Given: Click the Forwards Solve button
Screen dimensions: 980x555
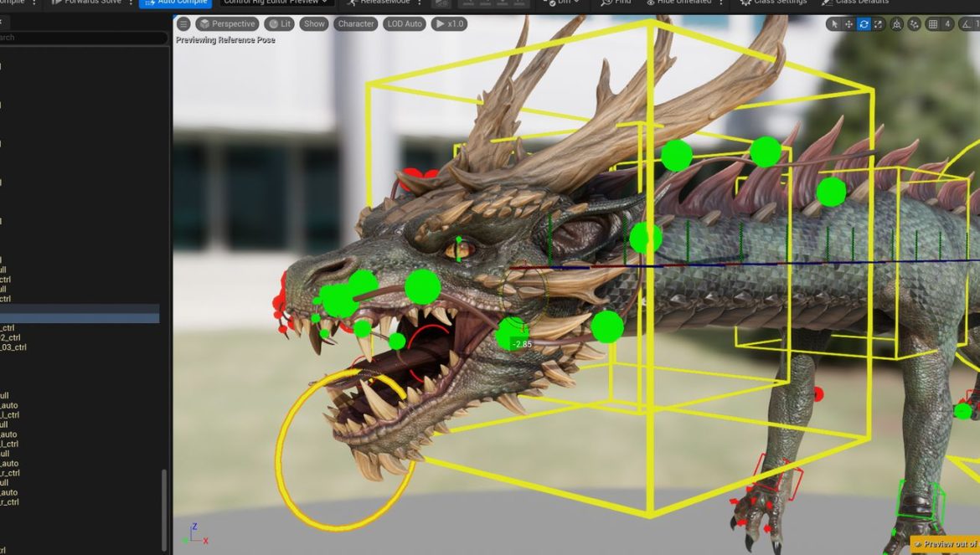Looking at the screenshot, I should click(x=87, y=3).
